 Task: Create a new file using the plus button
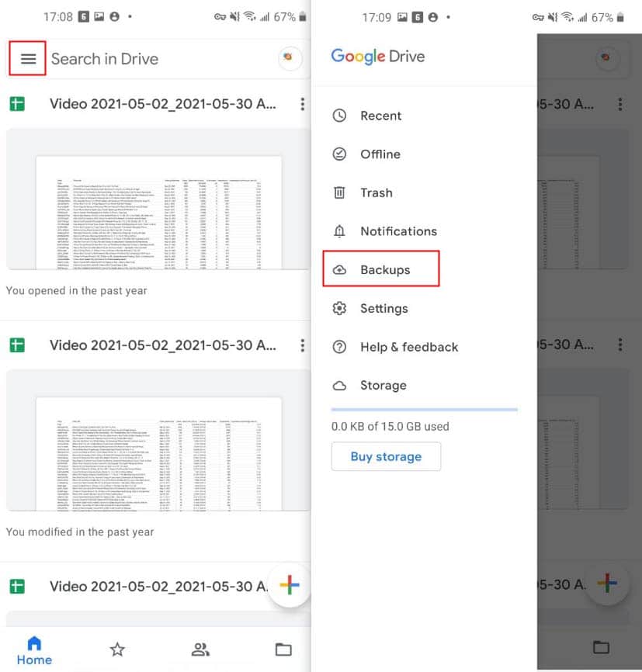[289, 586]
